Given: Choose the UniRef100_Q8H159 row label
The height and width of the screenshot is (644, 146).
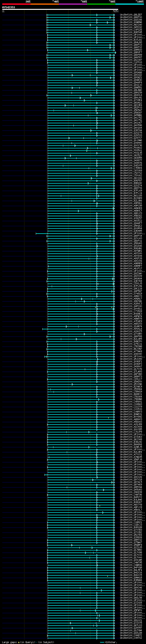Looking at the screenshot, I should [131, 93].
